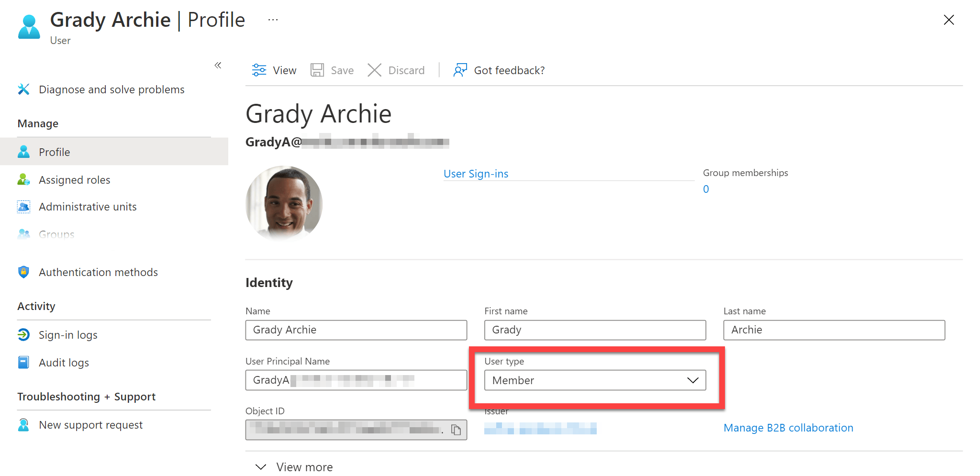980x476 pixels.
Task: Discard profile changes
Action: click(396, 70)
